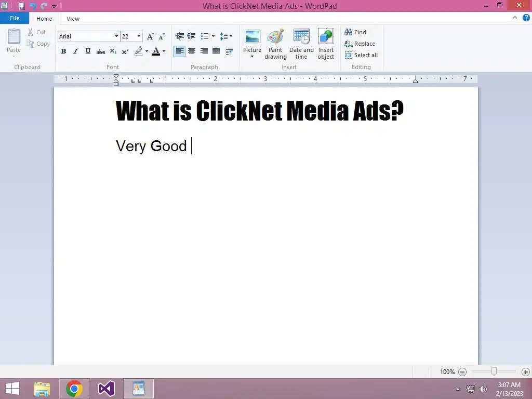
Task: Align text right
Action: click(204, 51)
